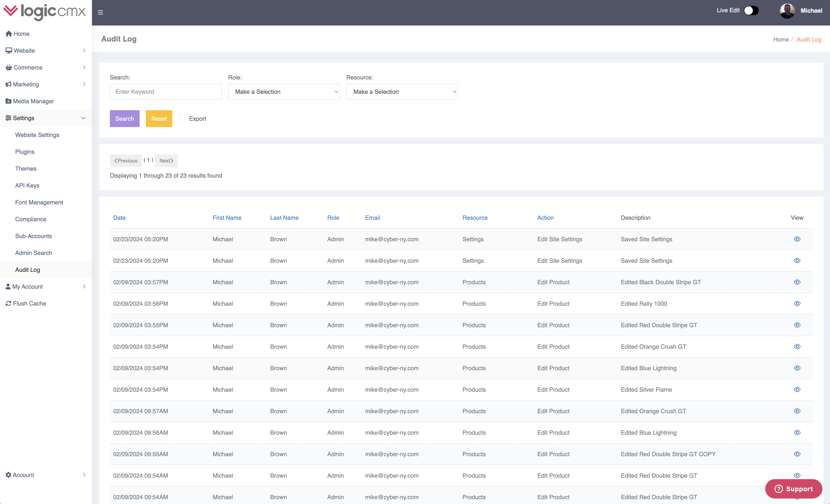View 03:54PM Edited Orange Crush GT entry
The height and width of the screenshot is (504, 830).
pos(797,346)
